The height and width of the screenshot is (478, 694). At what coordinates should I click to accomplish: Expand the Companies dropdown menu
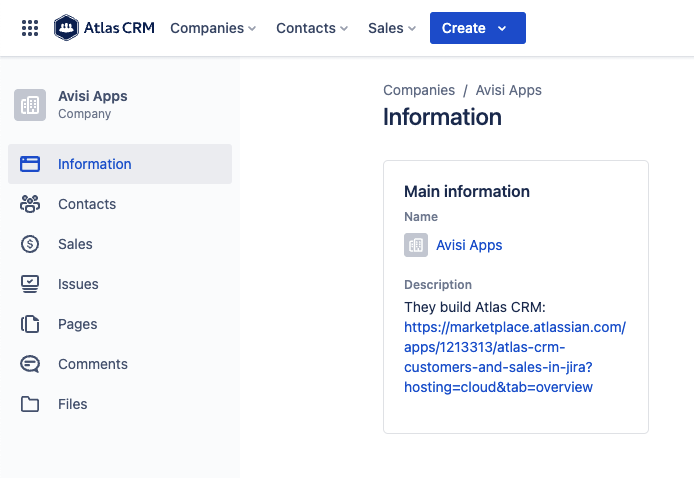(213, 28)
